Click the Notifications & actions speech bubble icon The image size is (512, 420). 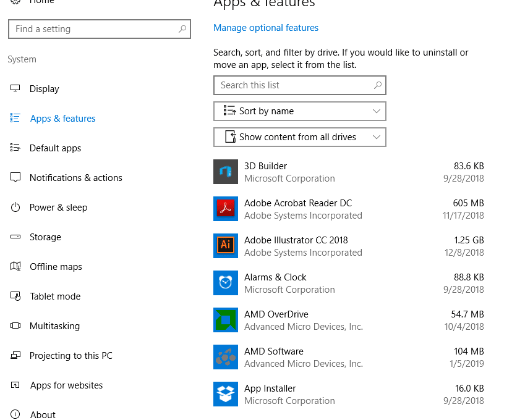(15, 177)
